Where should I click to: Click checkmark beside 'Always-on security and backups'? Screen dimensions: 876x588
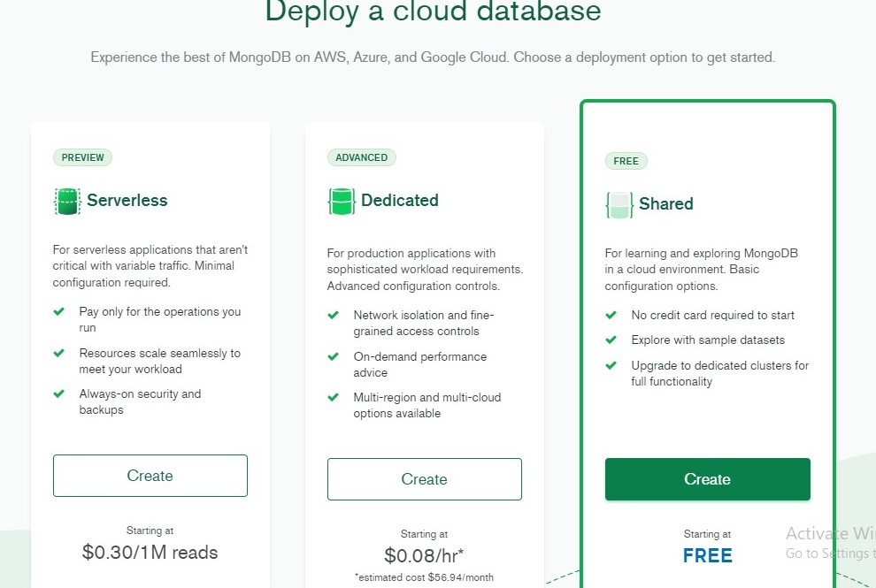tap(58, 393)
